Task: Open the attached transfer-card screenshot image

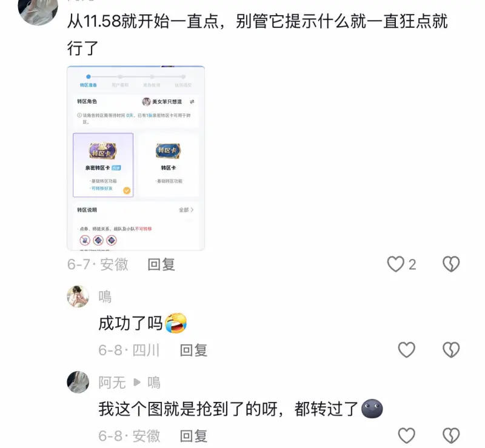Action: pyautogui.click(x=136, y=158)
